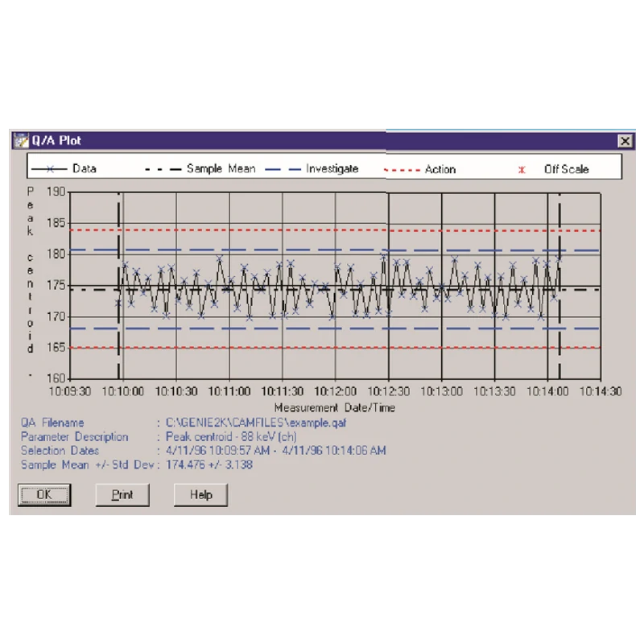
Task: Click the Action legend entry
Action: [x=419, y=169]
